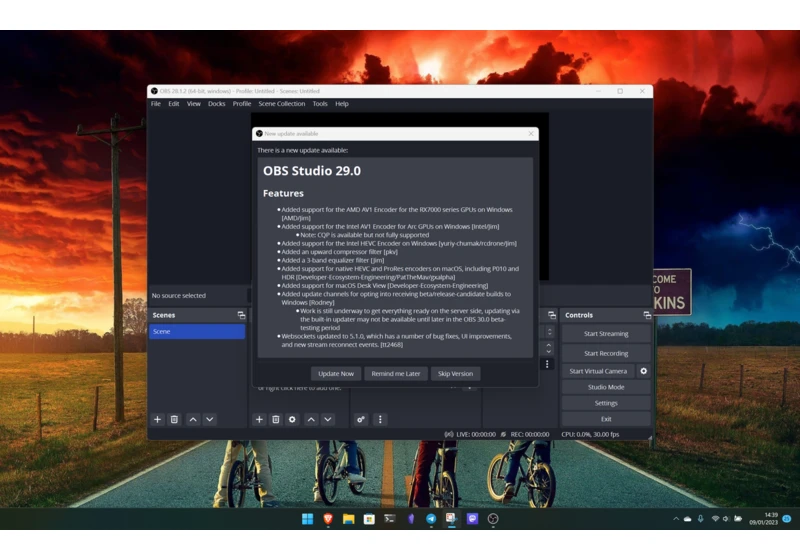The height and width of the screenshot is (560, 800).
Task: Undock the Scenes panel with its float icon
Action: coord(241,315)
